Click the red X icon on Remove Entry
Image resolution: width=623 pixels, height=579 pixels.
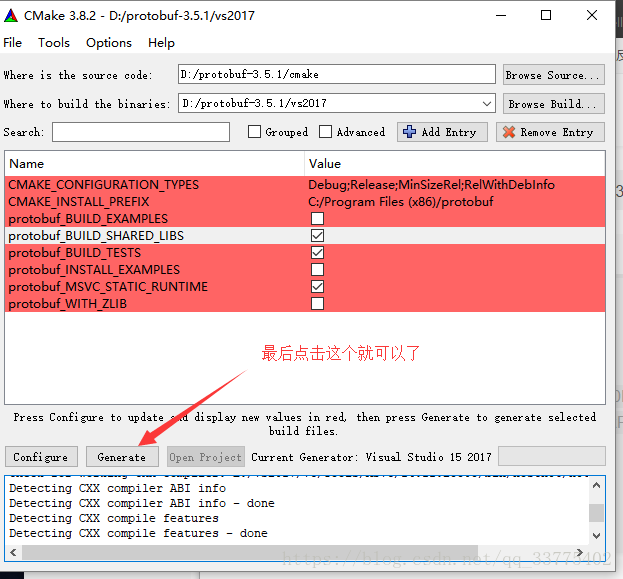(x=509, y=132)
